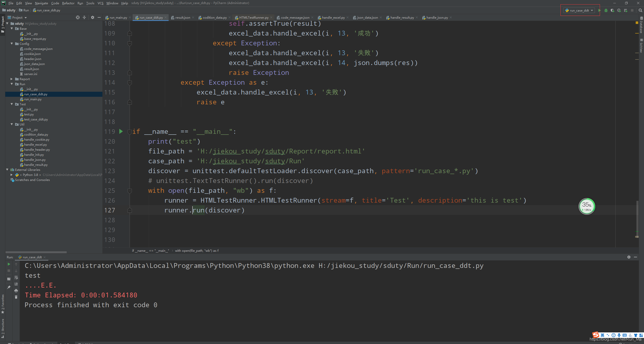Open handle_excel.py in project tree
This screenshot has width=644, height=344.
click(x=35, y=145)
